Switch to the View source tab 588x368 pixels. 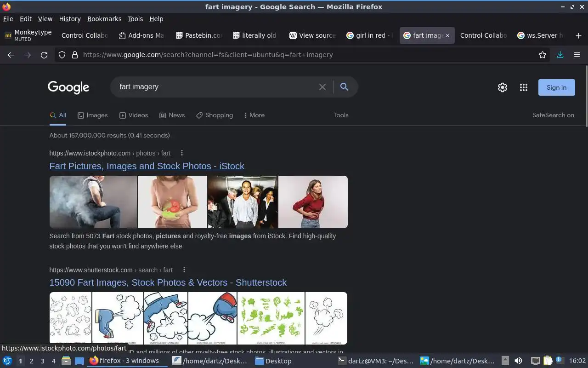coord(312,35)
